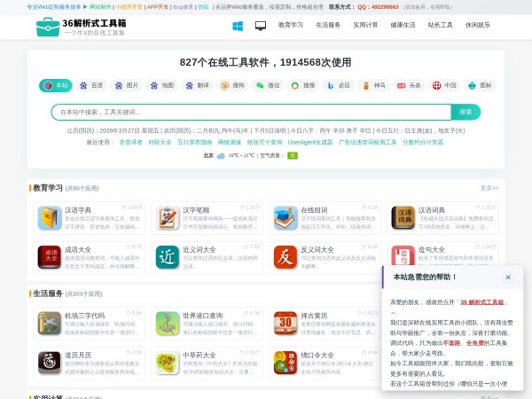Open the 汉语词典 tool icon
Image resolution: width=532 pixels, height=399 pixels.
coord(403,218)
